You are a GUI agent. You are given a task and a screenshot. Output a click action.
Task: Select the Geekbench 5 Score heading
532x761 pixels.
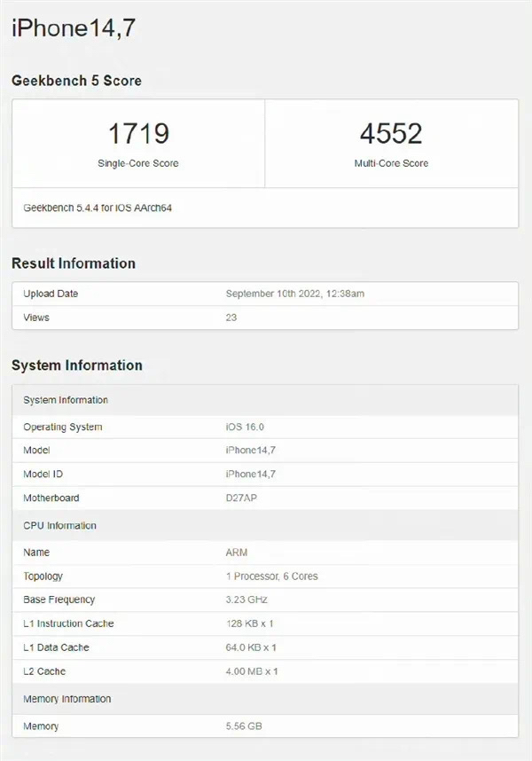tap(76, 81)
